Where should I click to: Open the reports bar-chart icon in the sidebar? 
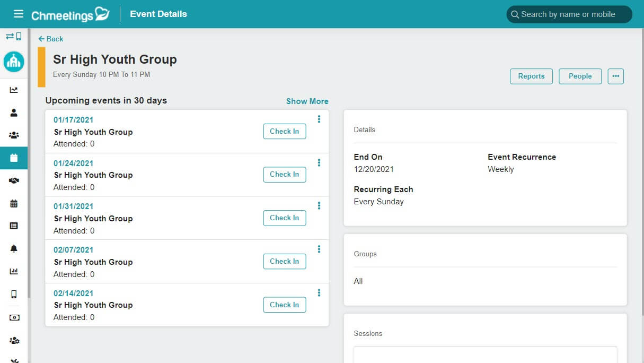point(13,271)
